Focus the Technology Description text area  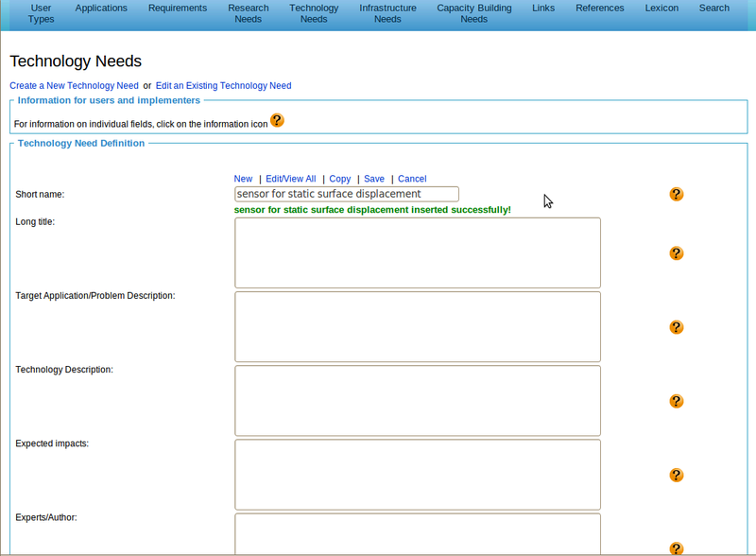pyautogui.click(x=417, y=400)
